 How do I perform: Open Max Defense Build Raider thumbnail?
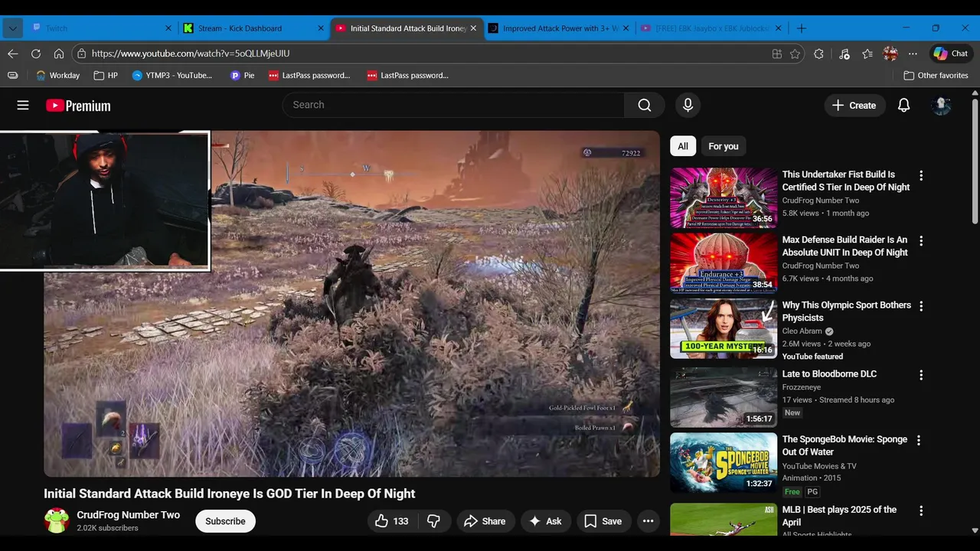click(x=724, y=263)
